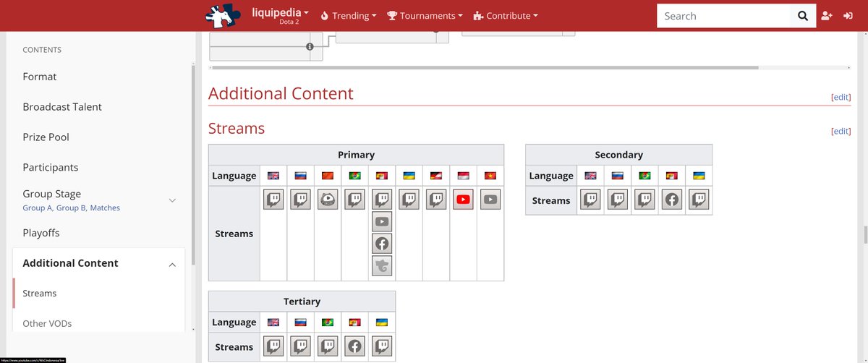Open the Tournaments dropdown menu
The height and width of the screenshot is (363, 868).
(x=425, y=15)
